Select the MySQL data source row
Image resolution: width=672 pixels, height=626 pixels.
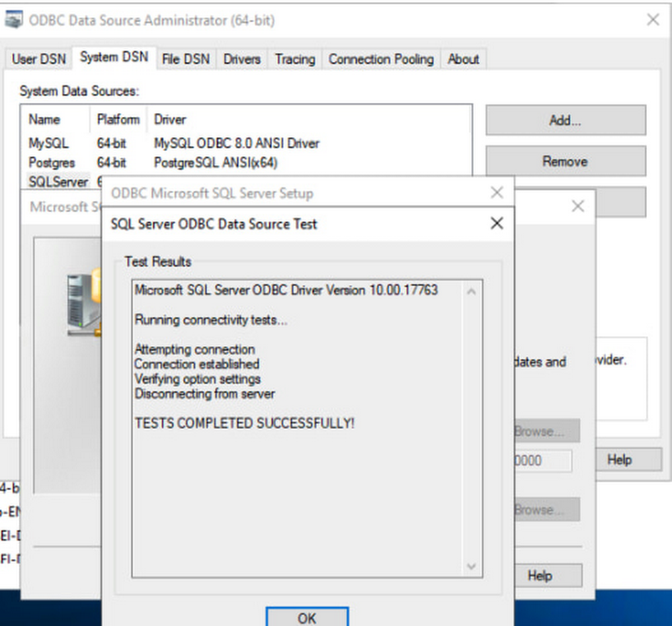(48, 143)
